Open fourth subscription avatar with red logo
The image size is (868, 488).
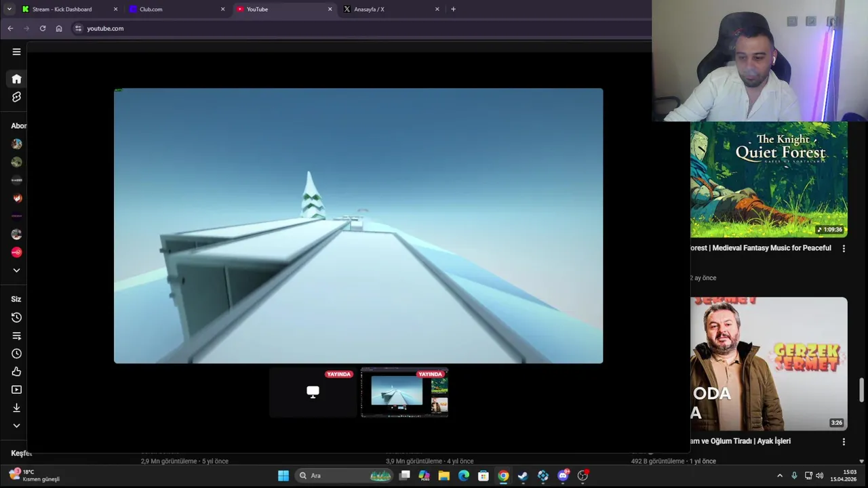(x=16, y=198)
